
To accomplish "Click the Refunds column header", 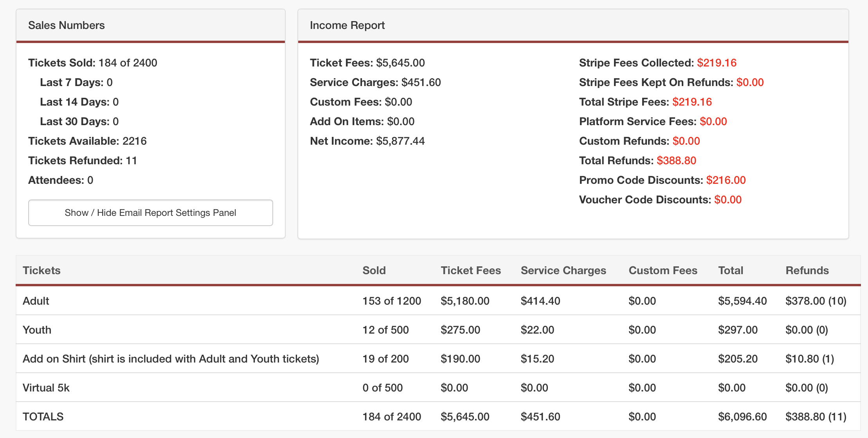I will pyautogui.click(x=807, y=270).
